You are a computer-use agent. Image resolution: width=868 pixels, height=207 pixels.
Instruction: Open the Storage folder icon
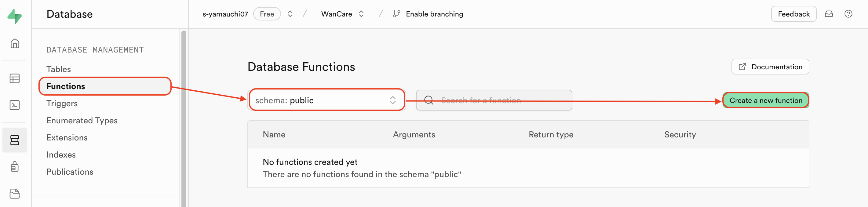tap(15, 194)
